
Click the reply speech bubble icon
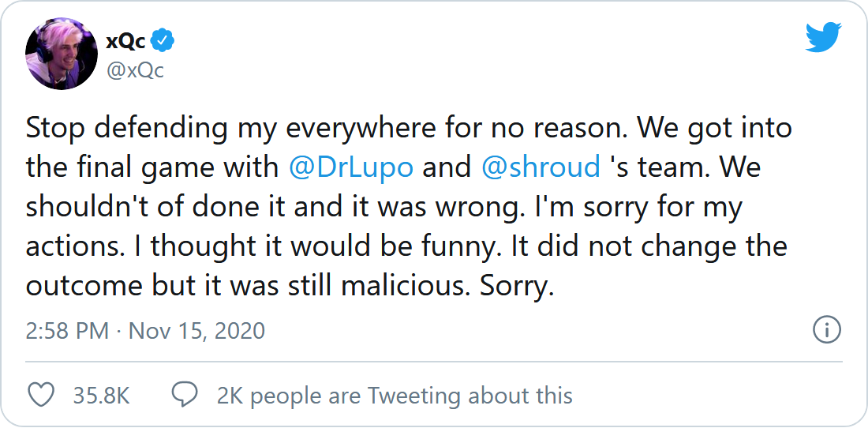pos(185,395)
